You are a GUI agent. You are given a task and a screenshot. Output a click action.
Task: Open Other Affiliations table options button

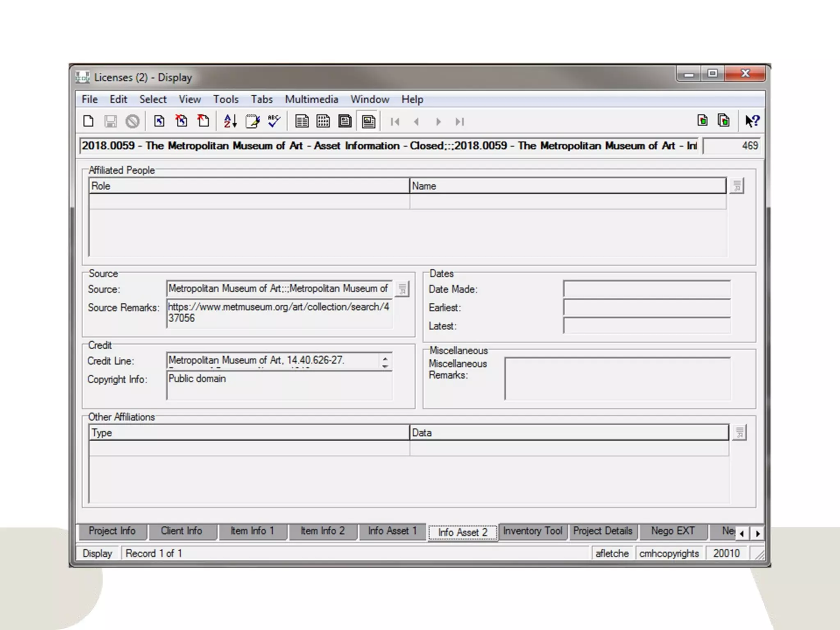[739, 432]
